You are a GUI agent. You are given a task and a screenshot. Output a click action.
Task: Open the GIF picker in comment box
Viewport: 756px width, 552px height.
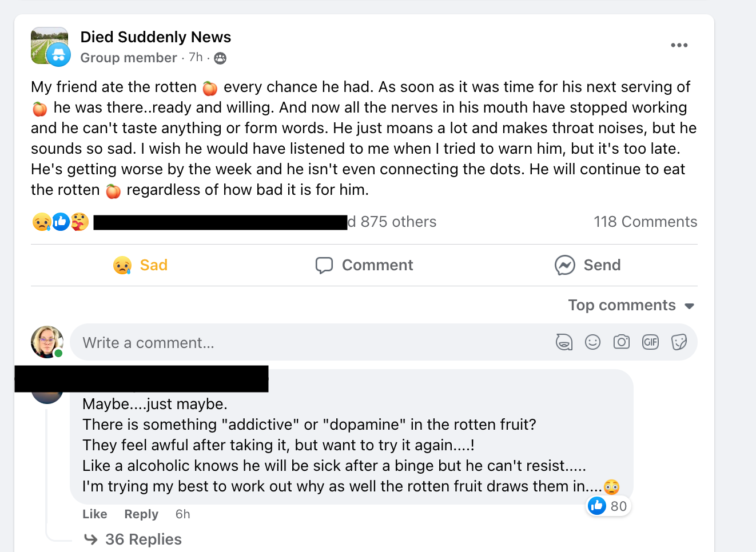click(x=650, y=342)
